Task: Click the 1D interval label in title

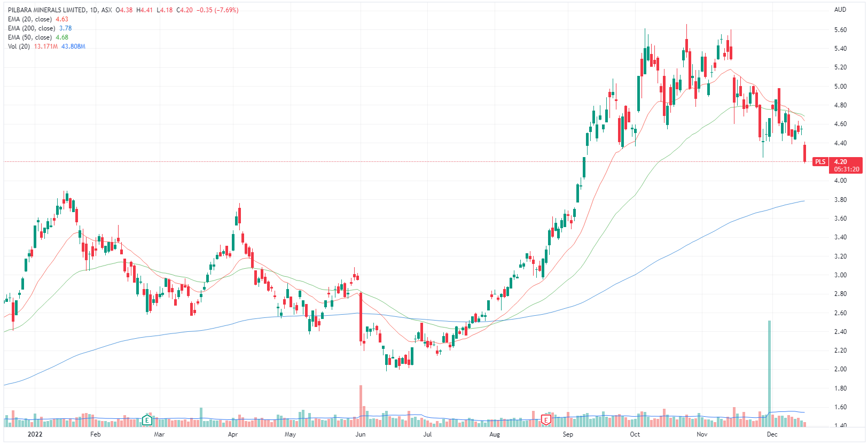Action: (x=94, y=10)
